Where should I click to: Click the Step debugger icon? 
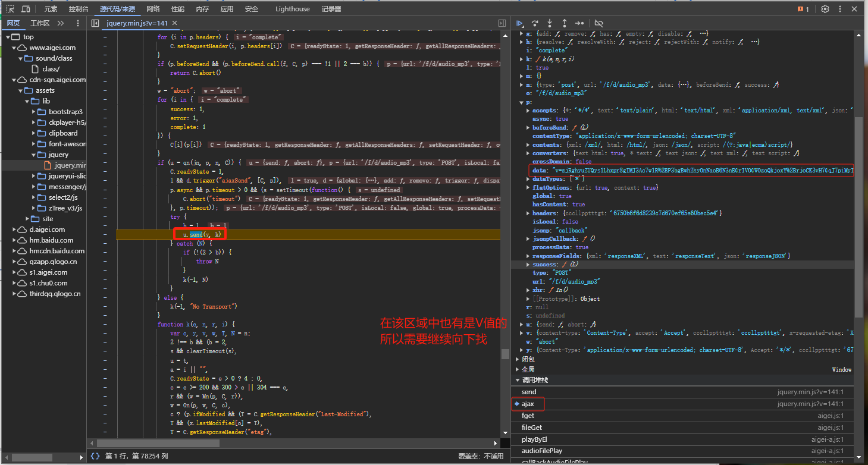click(x=579, y=23)
